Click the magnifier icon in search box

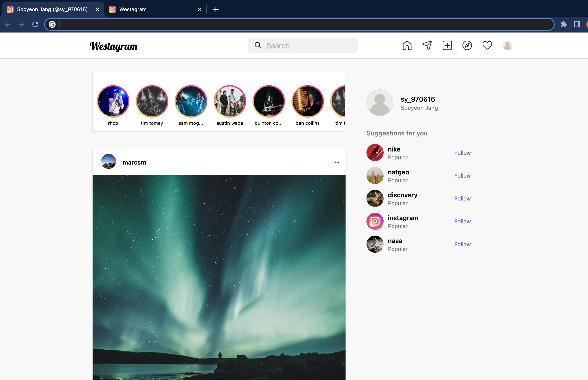tap(258, 45)
